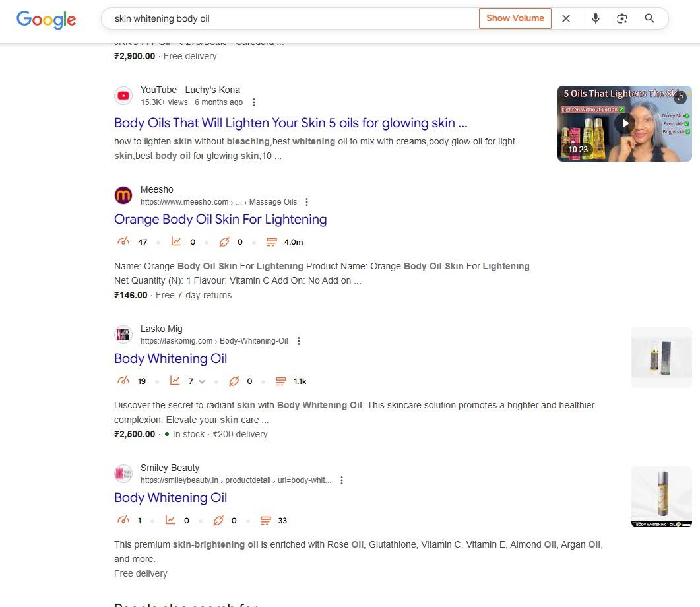
Task: Click the authority gauge icon showing 1
Action: pyautogui.click(x=123, y=520)
